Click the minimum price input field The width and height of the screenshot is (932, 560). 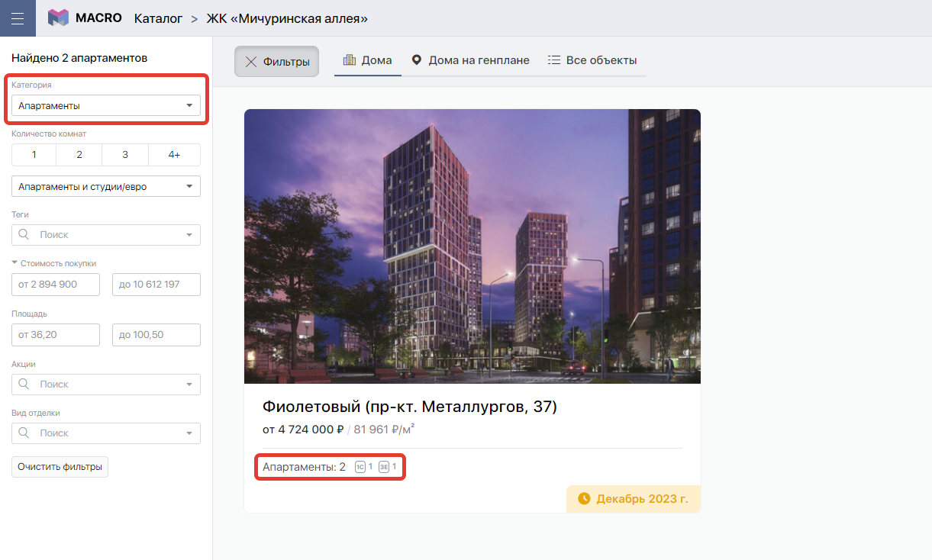(56, 285)
